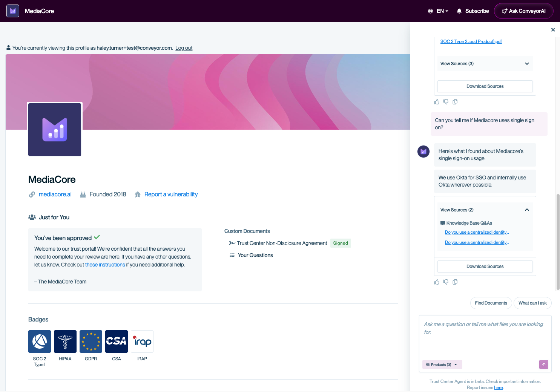This screenshot has height=392, width=560.
Task: Open second 'Do you use a centralized identity' link
Action: coord(477,242)
